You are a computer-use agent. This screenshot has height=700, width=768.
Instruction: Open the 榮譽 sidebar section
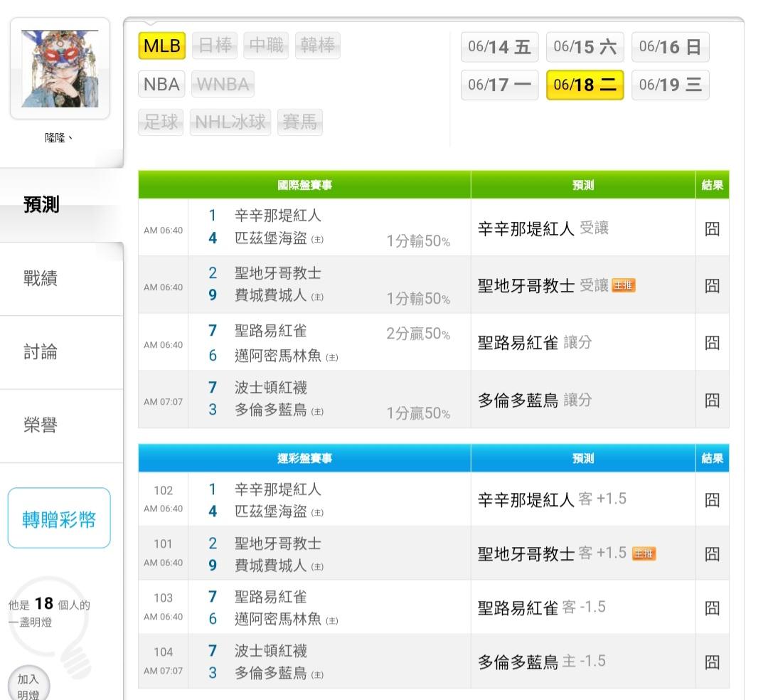(61, 425)
